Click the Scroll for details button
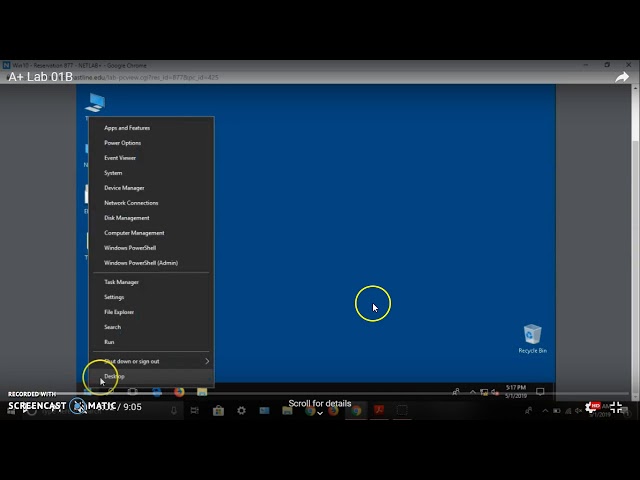The width and height of the screenshot is (640, 480). 320,406
